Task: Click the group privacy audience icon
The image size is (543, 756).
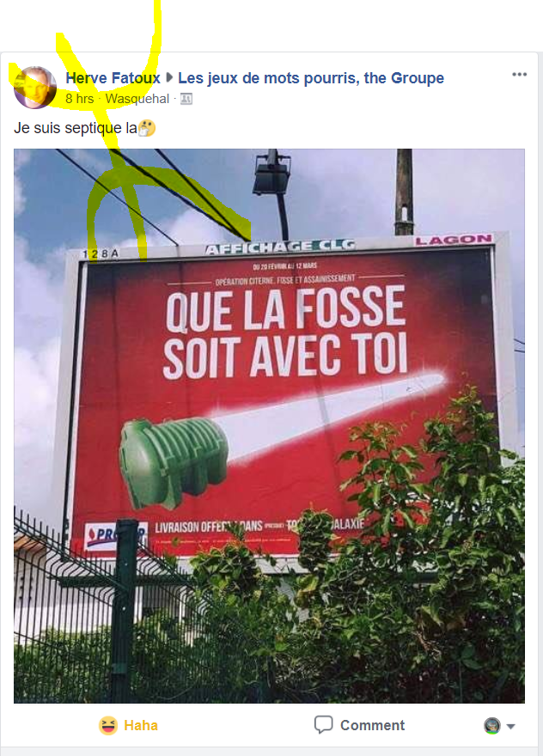Action: [186, 99]
